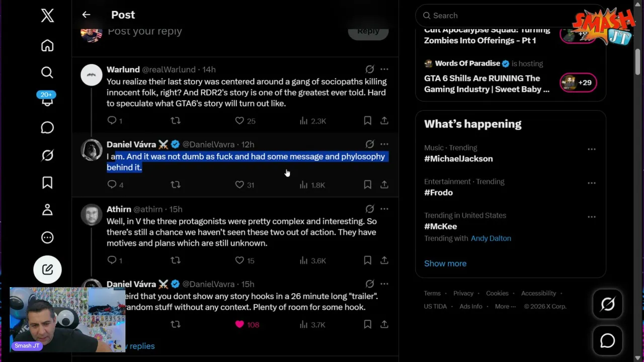
Task: Unlike Daniel Vávra's post with 108 likes
Action: (239, 324)
